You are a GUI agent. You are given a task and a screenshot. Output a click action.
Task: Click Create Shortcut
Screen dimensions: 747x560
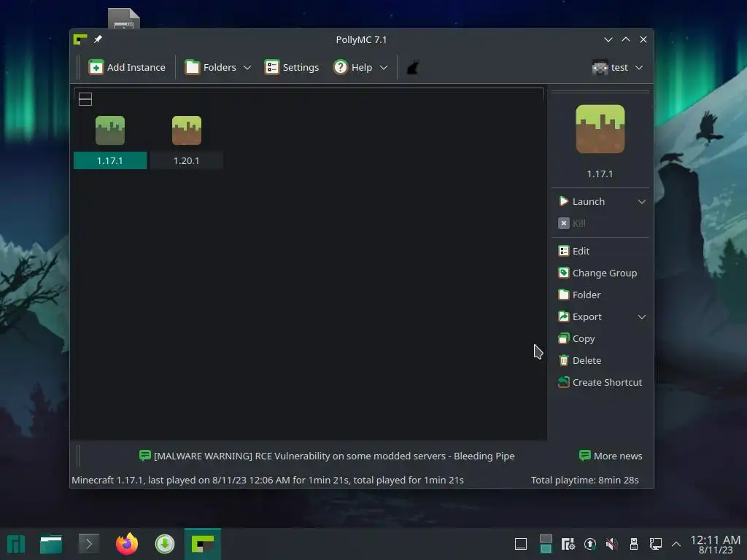[x=600, y=382]
